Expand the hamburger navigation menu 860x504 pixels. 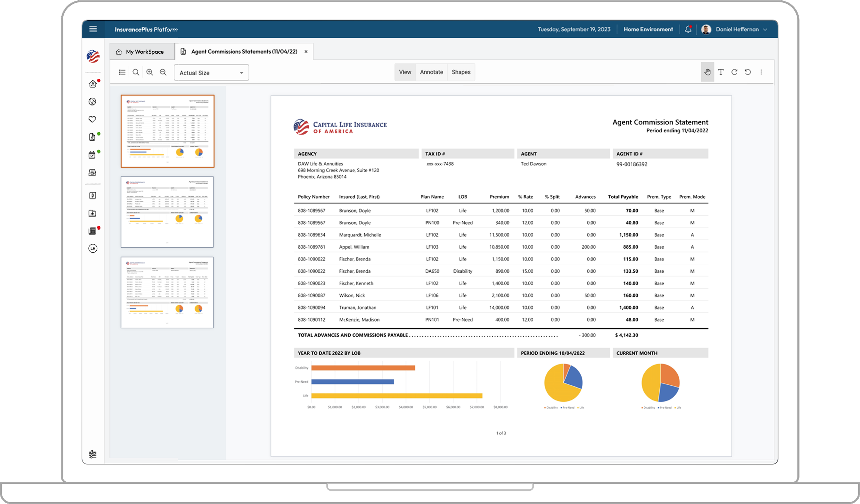[x=93, y=29]
